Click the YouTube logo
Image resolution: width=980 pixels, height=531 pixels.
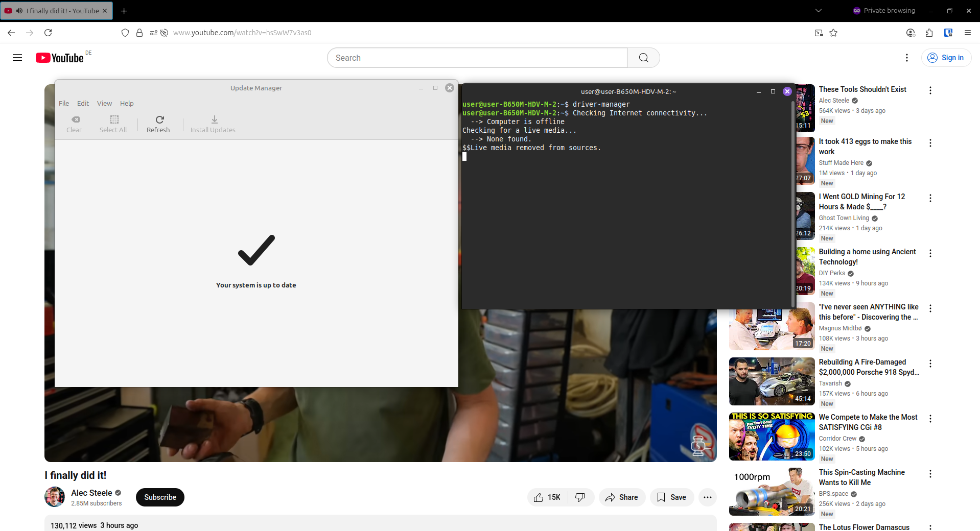(x=60, y=58)
